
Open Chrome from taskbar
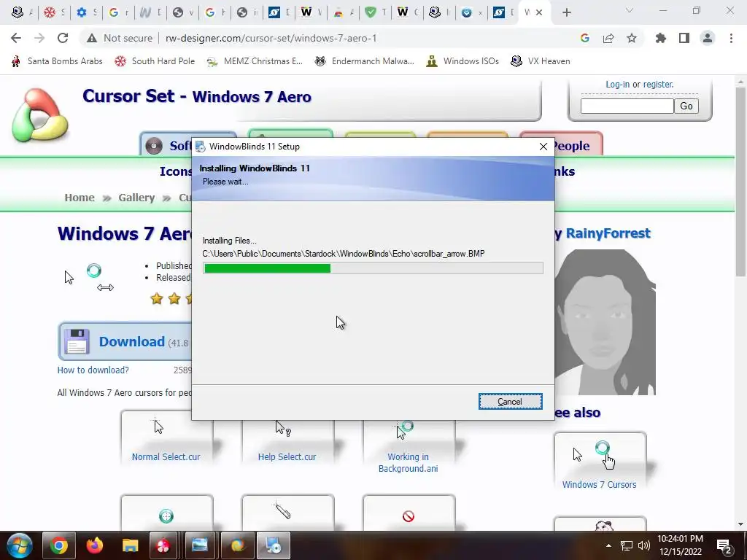click(59, 545)
